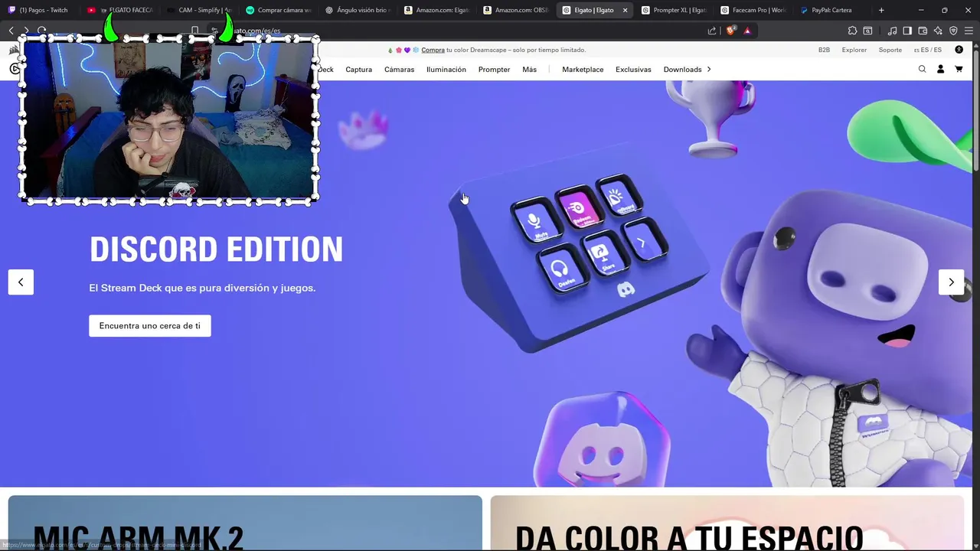The height and width of the screenshot is (551, 980).
Task: Open the browser hamburger menu
Action: click(969, 31)
